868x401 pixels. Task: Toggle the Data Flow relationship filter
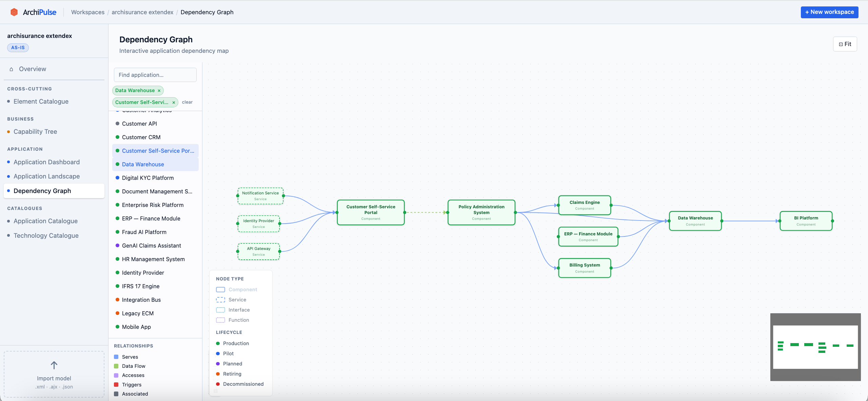[x=117, y=366]
